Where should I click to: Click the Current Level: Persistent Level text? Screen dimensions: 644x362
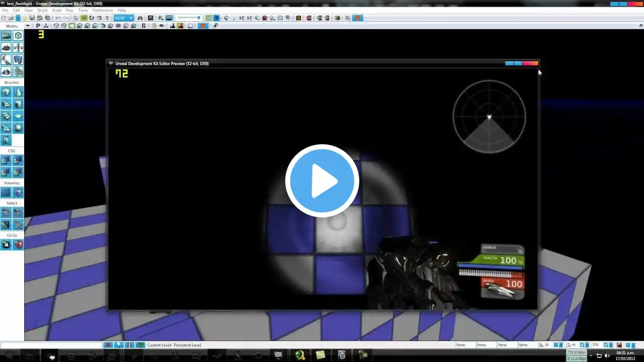174,345
